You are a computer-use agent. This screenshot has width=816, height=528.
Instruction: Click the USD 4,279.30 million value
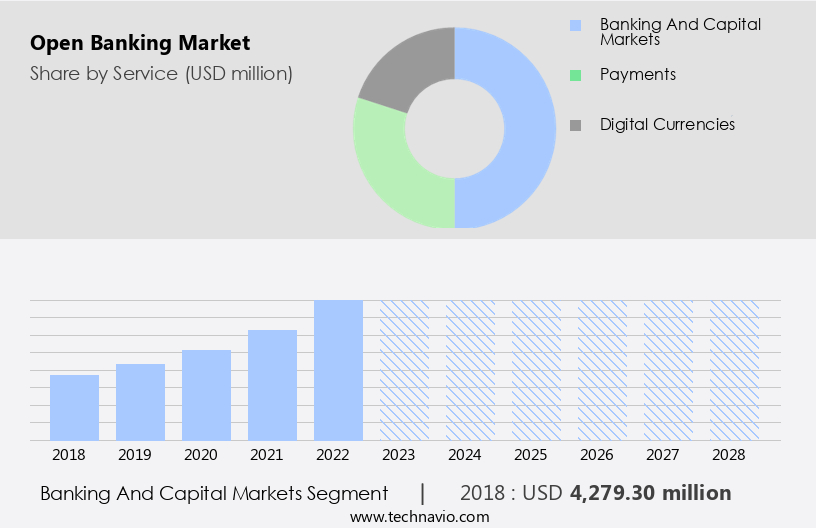click(627, 493)
